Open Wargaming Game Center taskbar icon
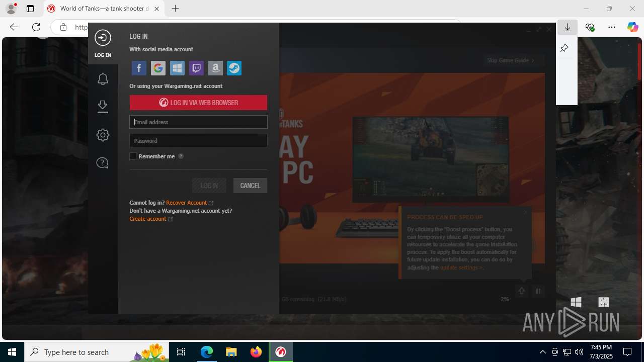 tap(281, 352)
